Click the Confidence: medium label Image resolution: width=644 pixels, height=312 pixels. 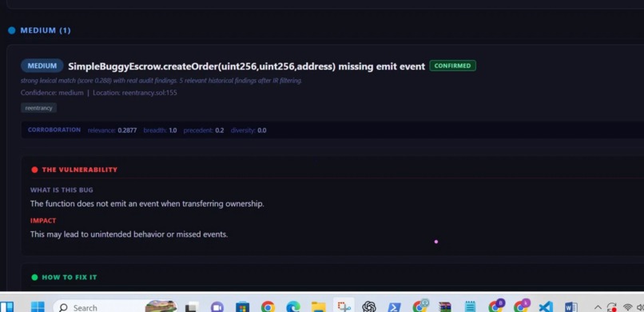[52, 93]
